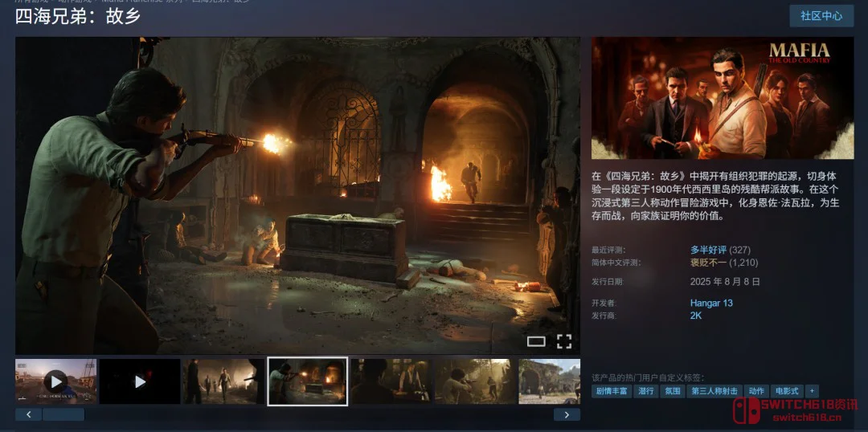The width and height of the screenshot is (868, 432).
Task: Click the 电影式 tag
Action: 787,391
